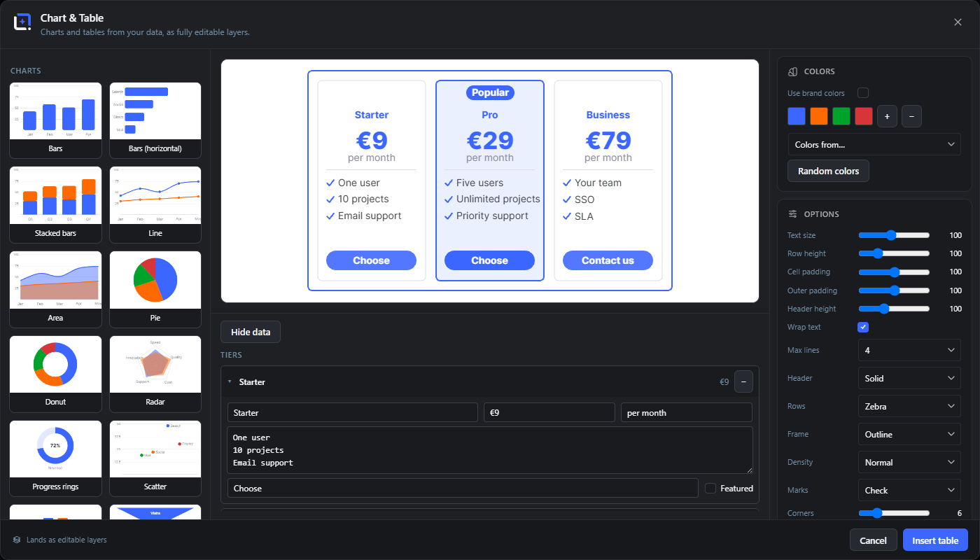The width and height of the screenshot is (980, 560).
Task: Add a color with the plus button
Action: click(x=887, y=116)
